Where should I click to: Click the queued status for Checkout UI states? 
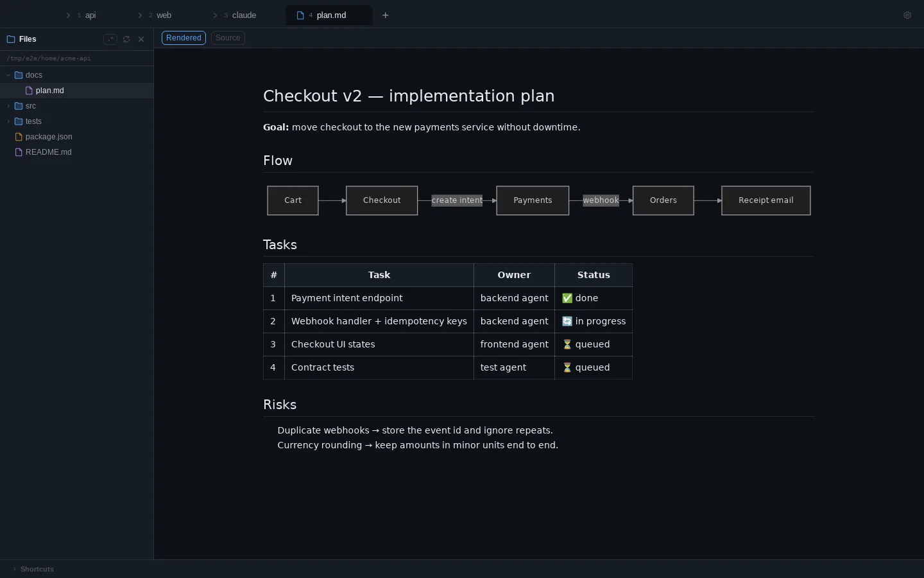594,344
